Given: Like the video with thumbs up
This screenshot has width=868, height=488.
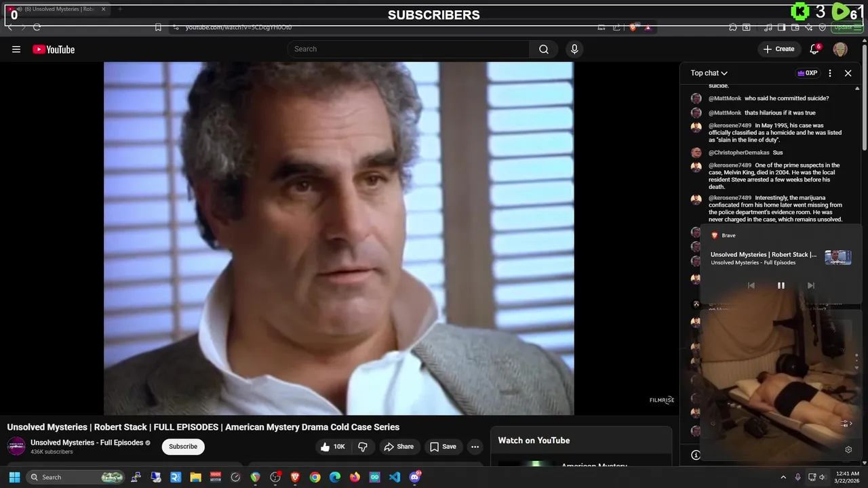Looking at the screenshot, I should tap(332, 447).
